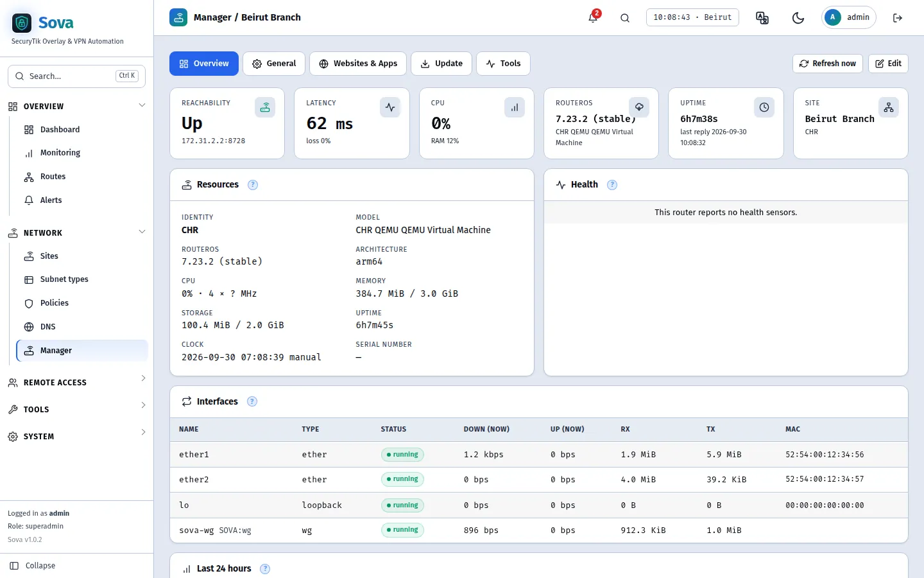Open Sites under Network
Viewport: 924px width, 578px height.
click(x=82, y=256)
